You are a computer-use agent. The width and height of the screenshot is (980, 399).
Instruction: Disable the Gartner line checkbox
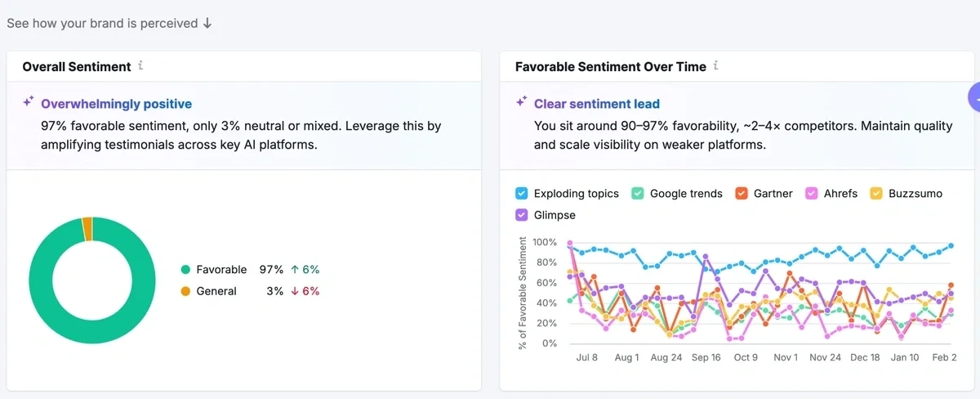click(x=741, y=194)
